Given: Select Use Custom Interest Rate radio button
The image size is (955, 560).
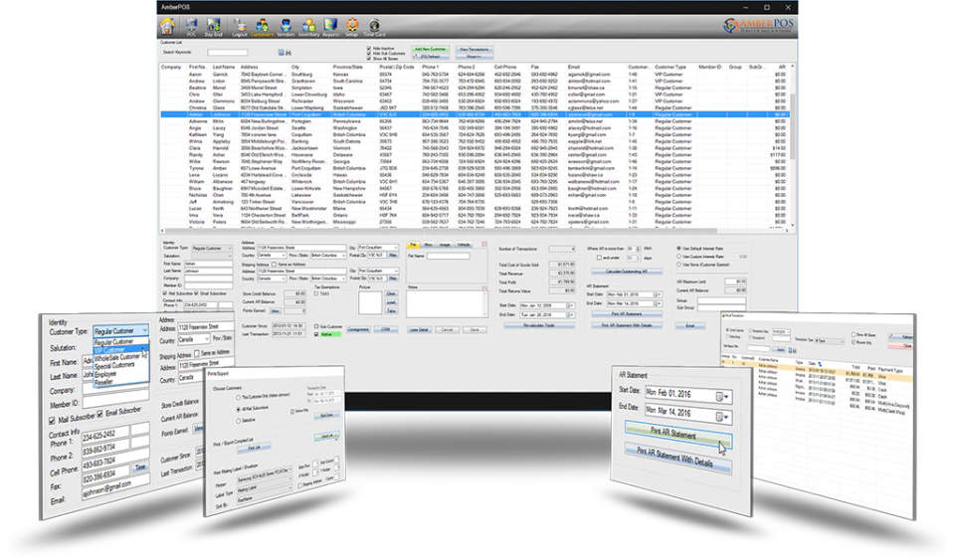Looking at the screenshot, I should point(679,257).
